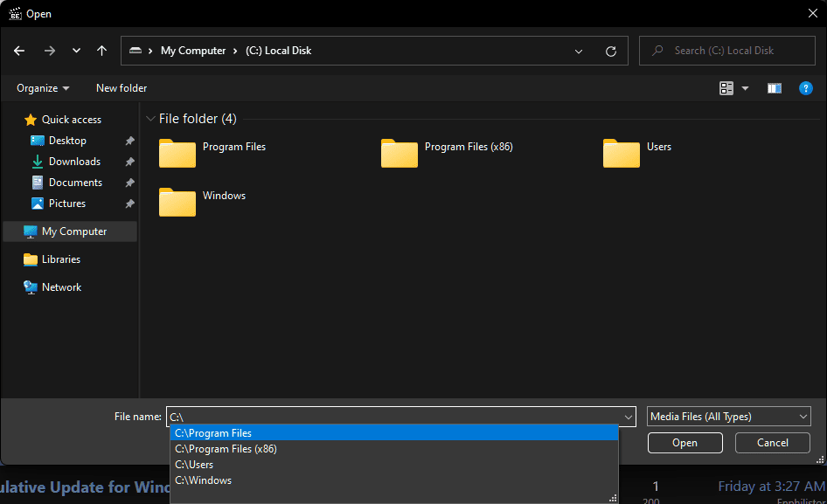The width and height of the screenshot is (827, 504).
Task: Focus the Search (C:) Local Disk box
Action: tap(726, 51)
